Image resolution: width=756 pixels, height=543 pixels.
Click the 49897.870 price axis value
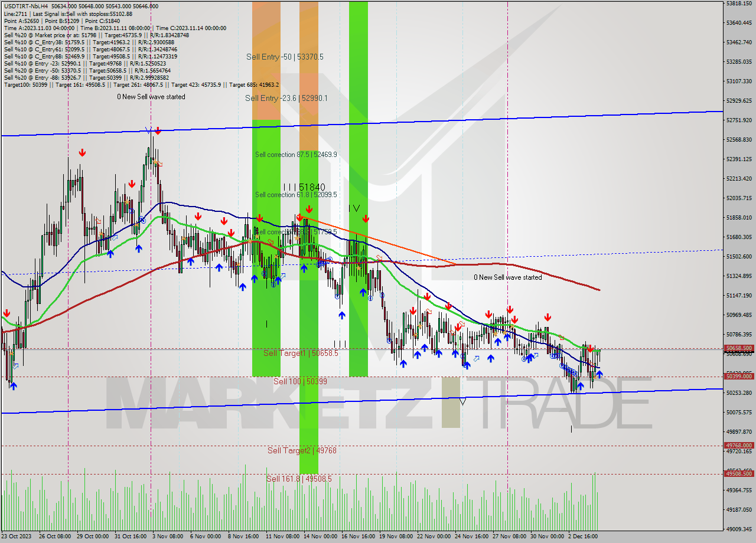pos(739,431)
